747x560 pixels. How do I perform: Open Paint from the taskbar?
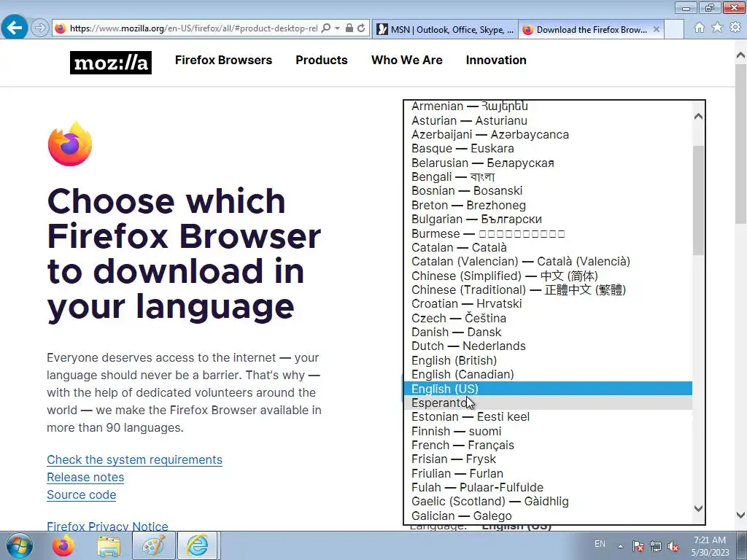[153, 545]
